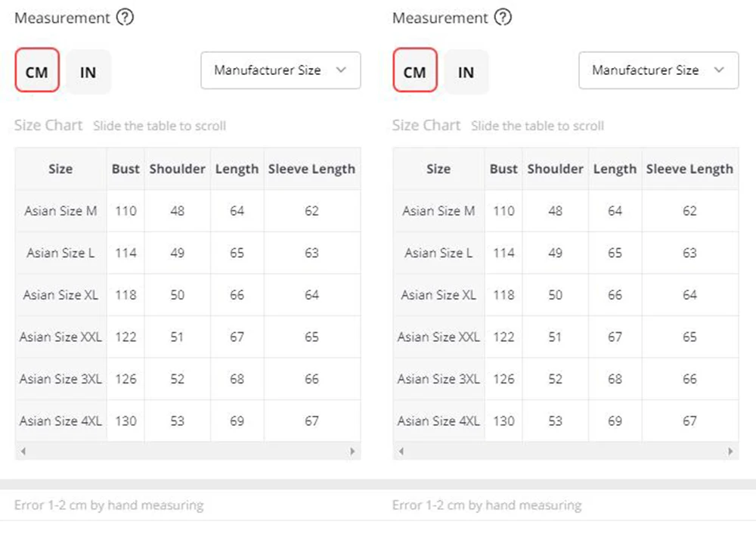Click the Sleeve Length column header in the right chart
Viewport: 756px width, 540px height.
689,169
